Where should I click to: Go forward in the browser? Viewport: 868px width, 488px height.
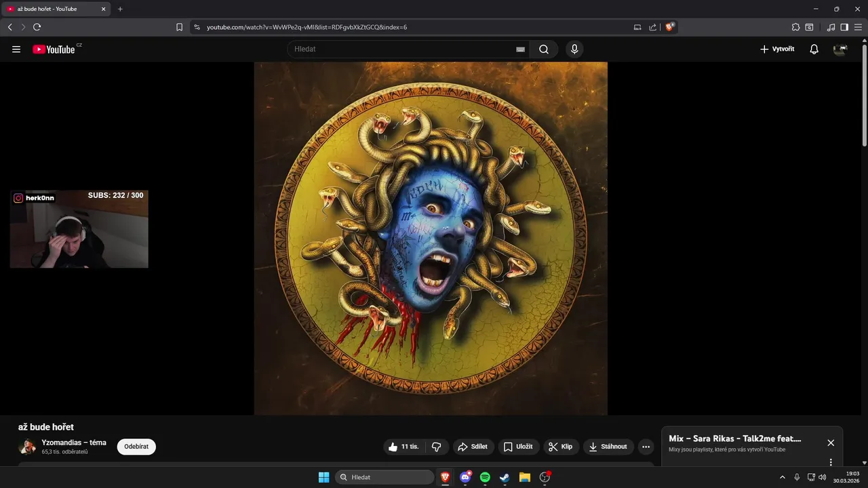click(23, 27)
